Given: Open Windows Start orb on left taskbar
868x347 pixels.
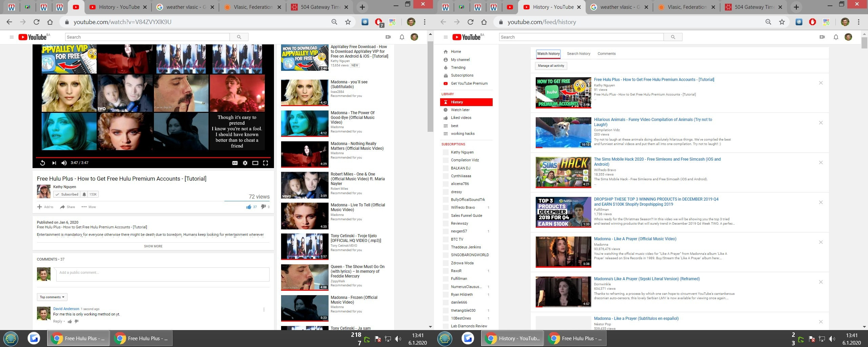Looking at the screenshot, I should pyautogui.click(x=11, y=338).
